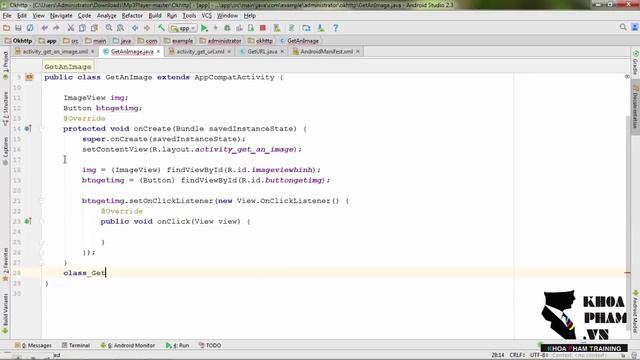Synchronize project using the refresh icon
Viewport: 640px width, 360px height.
pos(30,28)
